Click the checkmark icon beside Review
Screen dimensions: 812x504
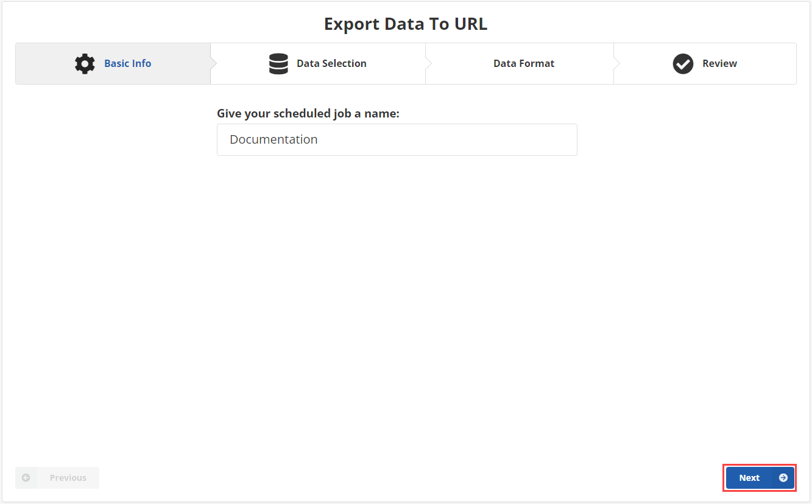[683, 64]
